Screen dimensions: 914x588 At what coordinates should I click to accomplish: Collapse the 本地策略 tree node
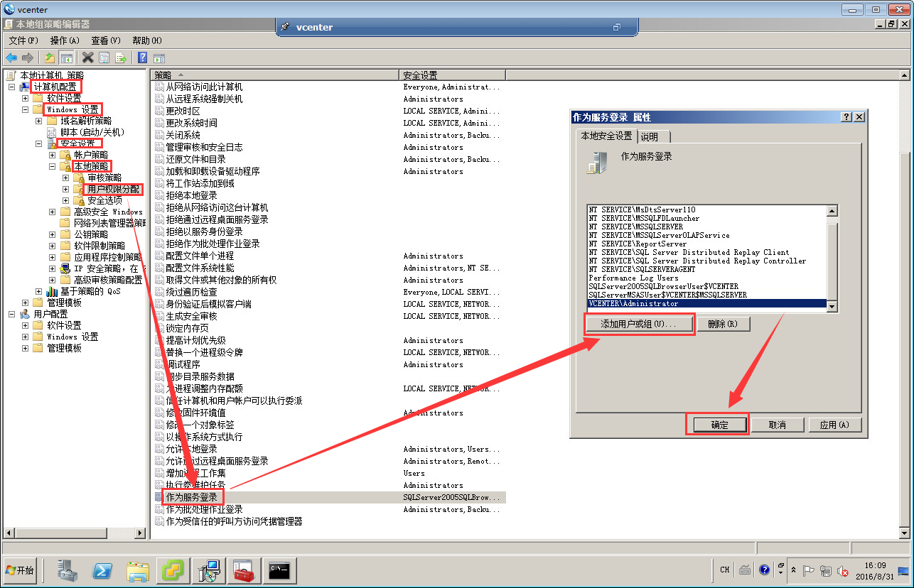[x=53, y=166]
